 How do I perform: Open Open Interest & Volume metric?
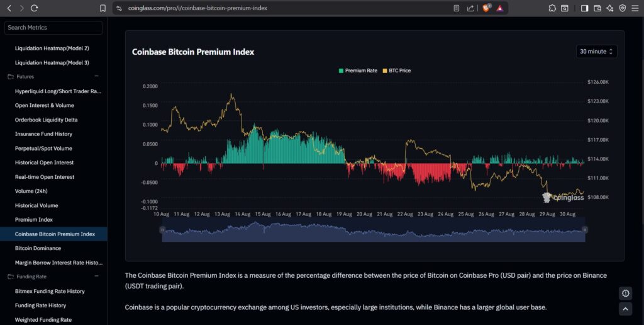pos(45,105)
